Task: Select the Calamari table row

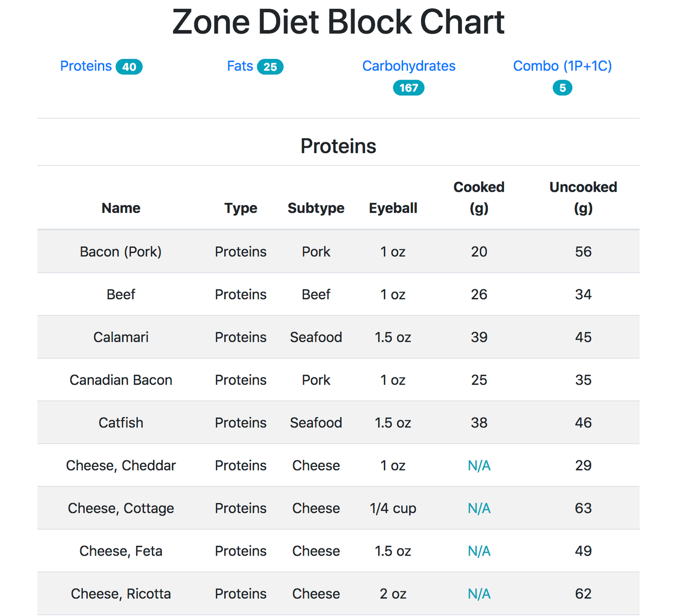Action: (x=338, y=337)
